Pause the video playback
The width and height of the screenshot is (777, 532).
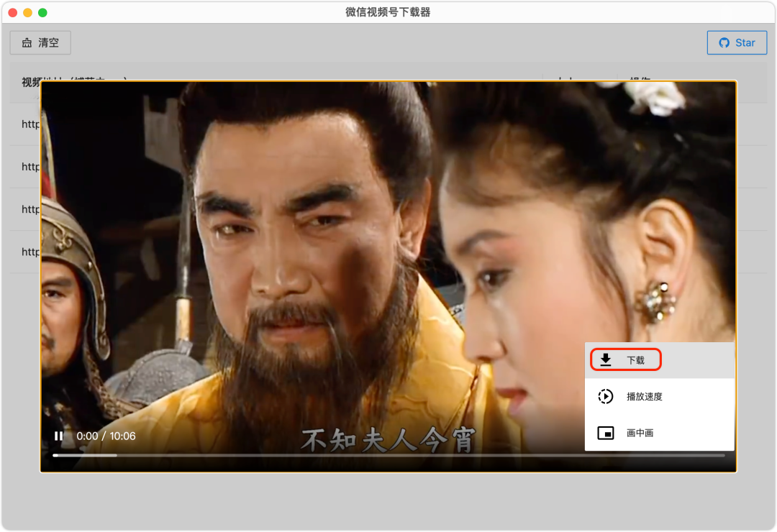tap(58, 436)
